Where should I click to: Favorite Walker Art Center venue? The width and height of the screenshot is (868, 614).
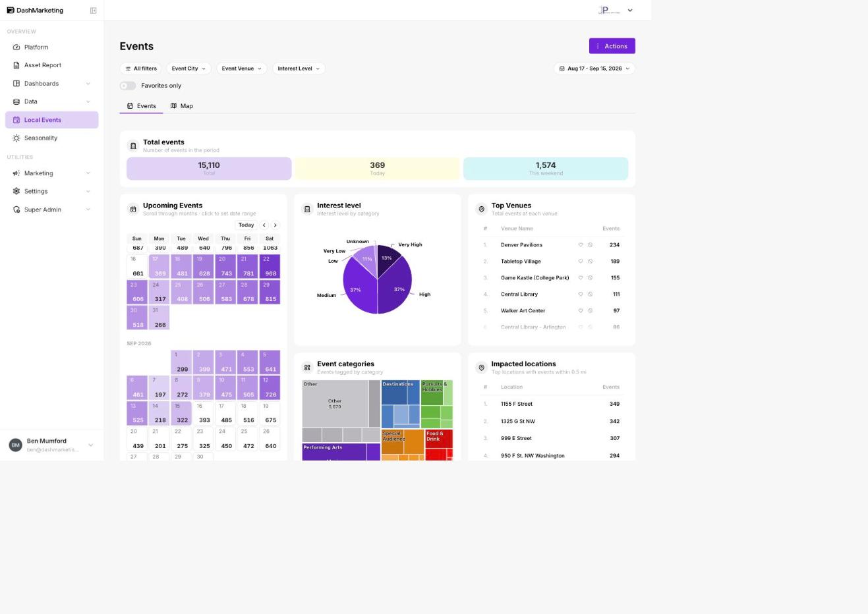tap(581, 311)
